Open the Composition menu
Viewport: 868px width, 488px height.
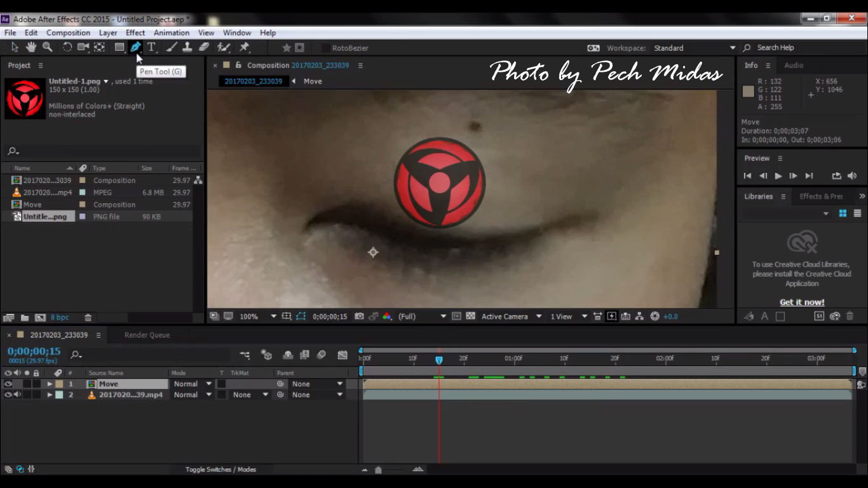(x=68, y=32)
